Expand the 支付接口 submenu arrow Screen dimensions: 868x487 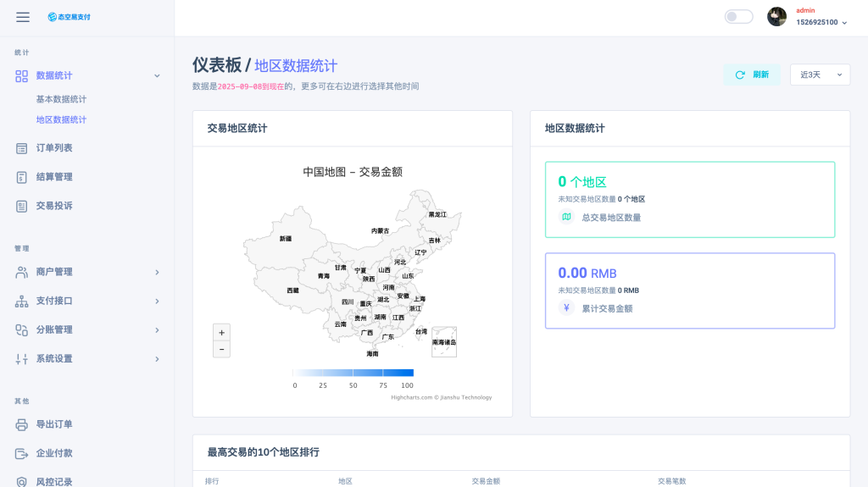pyautogui.click(x=157, y=301)
